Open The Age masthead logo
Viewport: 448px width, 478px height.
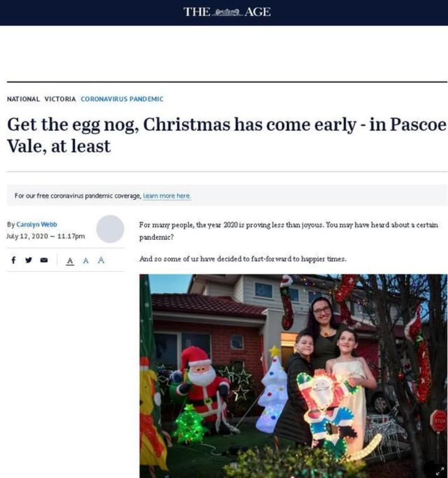pyautogui.click(x=227, y=12)
